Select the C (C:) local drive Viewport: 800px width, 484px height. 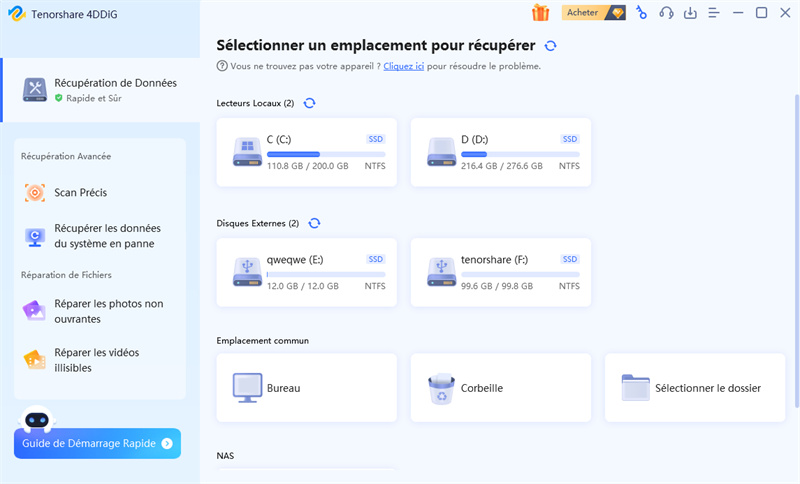(x=306, y=152)
